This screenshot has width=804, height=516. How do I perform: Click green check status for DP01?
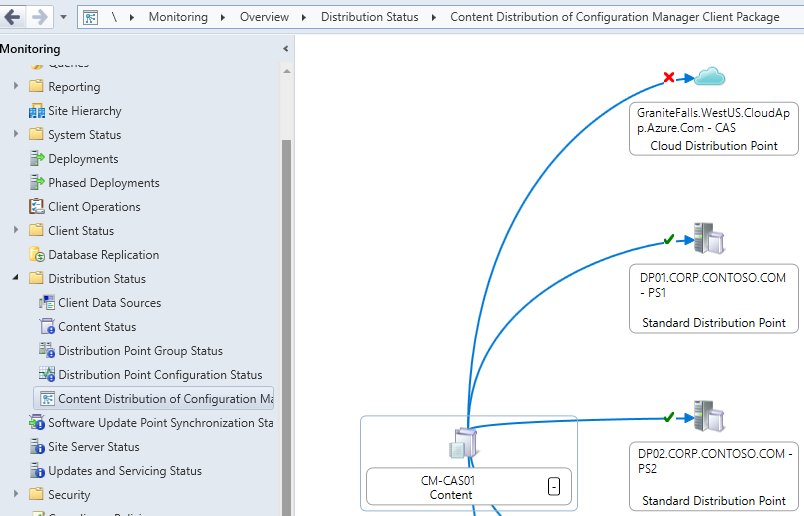(x=669, y=239)
